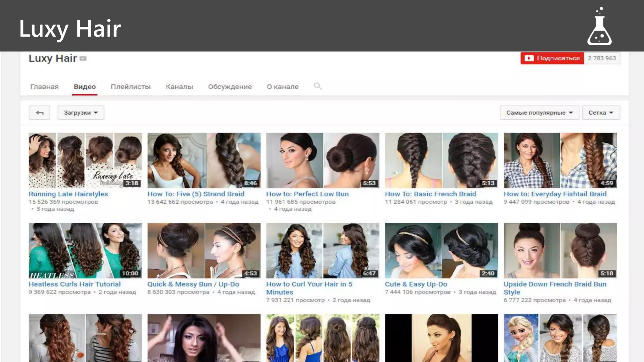Click the text 9 369 622 просмотра

[59, 292]
